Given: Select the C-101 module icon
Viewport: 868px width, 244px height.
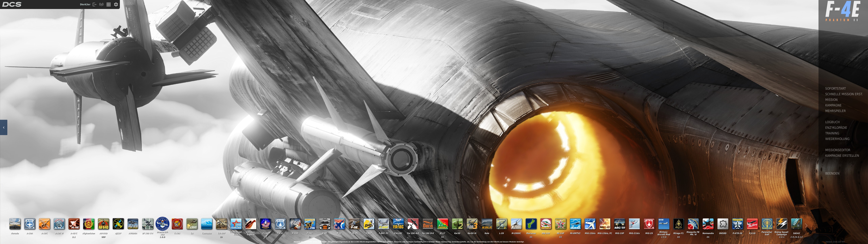Looking at the screenshot, I should coord(177,224).
